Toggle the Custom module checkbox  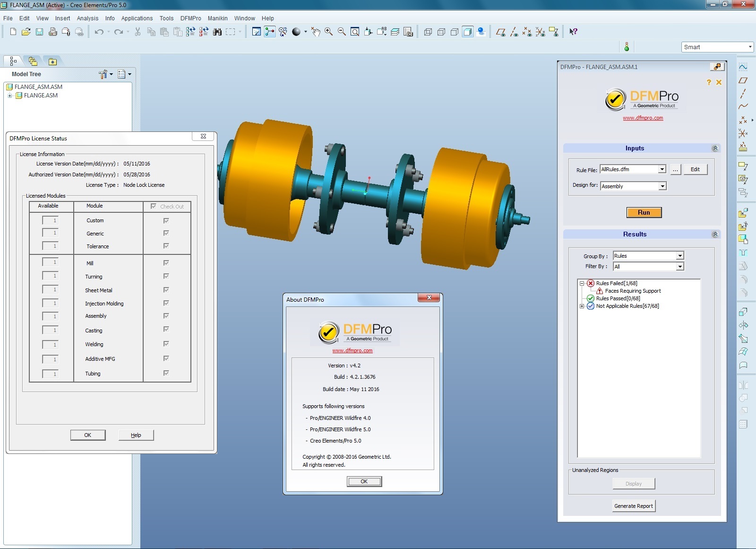pyautogui.click(x=166, y=220)
